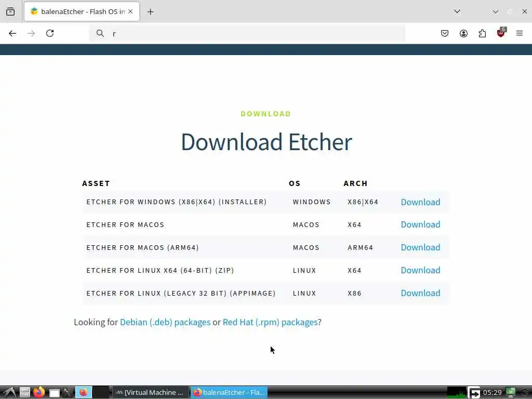Select 'Etcher for Linux X64 (64-bit) (ZIP)' text
Image resolution: width=532 pixels, height=399 pixels.
(x=160, y=270)
